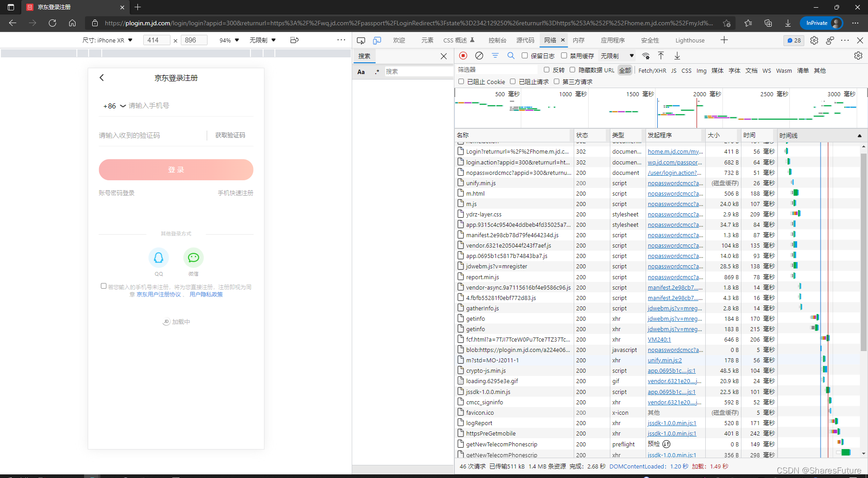Enable preserve log checkbox
The image size is (868, 478).
(524, 56)
